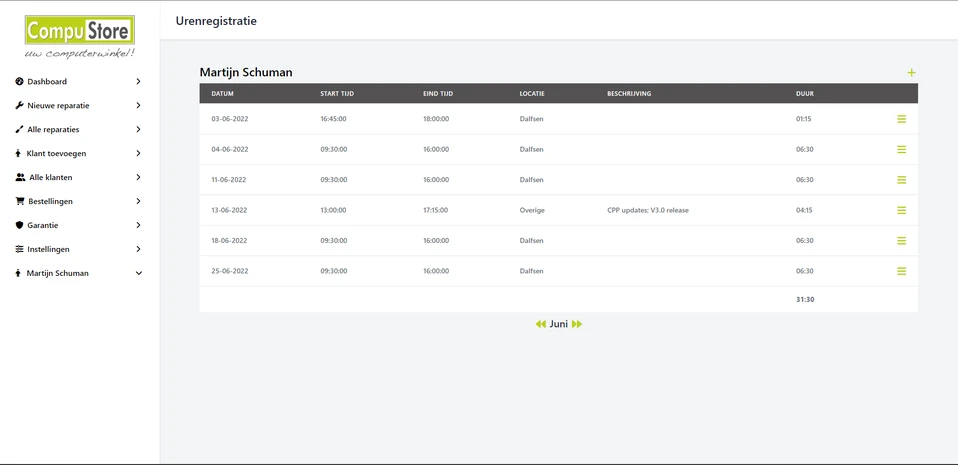
Task: Open Bestellingen in the sidebar
Action: click(50, 201)
